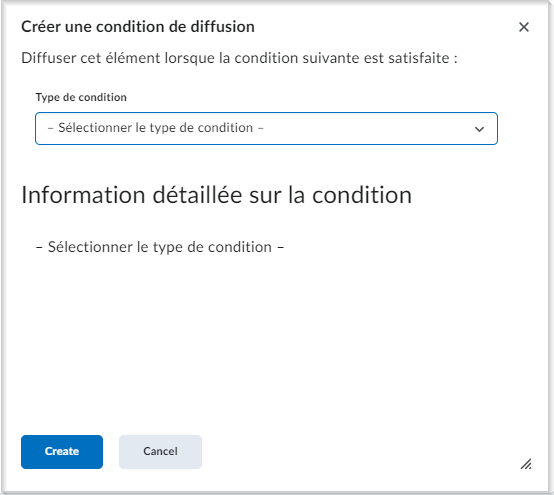Click the word "Type" in the field label
Screen dimensions: 554x495
[x=48, y=98]
